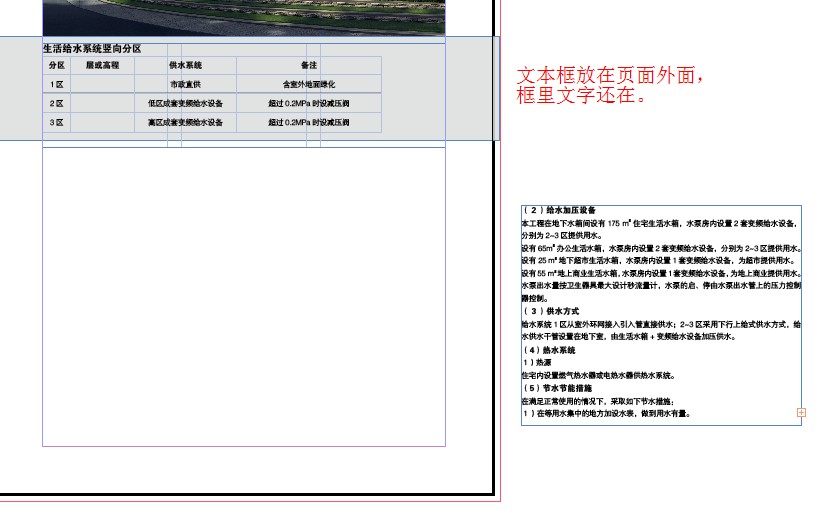The width and height of the screenshot is (823, 526).
Task: Click the line starting 设有65m³办公生活水箱
Action: pos(661,248)
